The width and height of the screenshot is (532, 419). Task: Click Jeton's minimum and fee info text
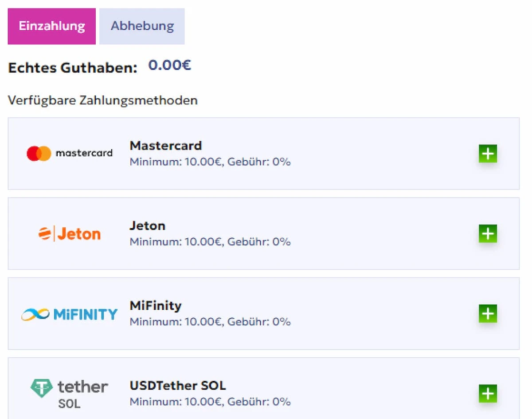(210, 242)
